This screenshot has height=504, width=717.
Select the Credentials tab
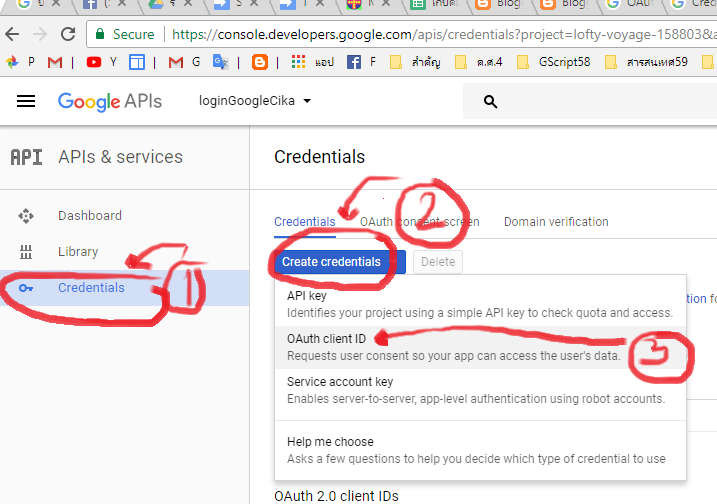point(305,222)
